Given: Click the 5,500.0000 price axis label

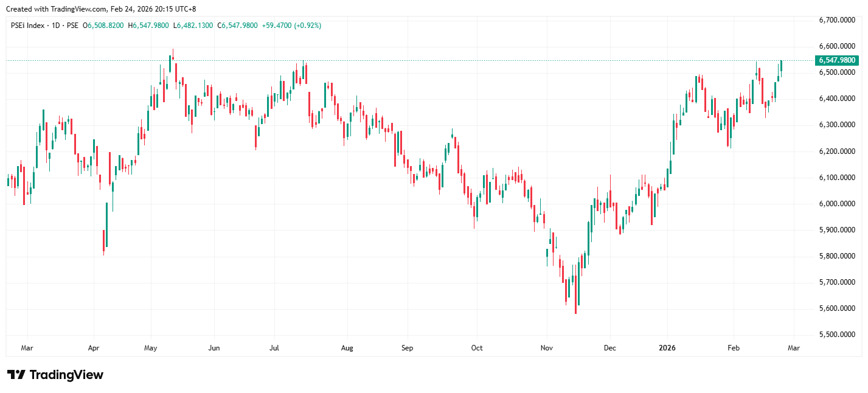Looking at the screenshot, I should 838,335.
